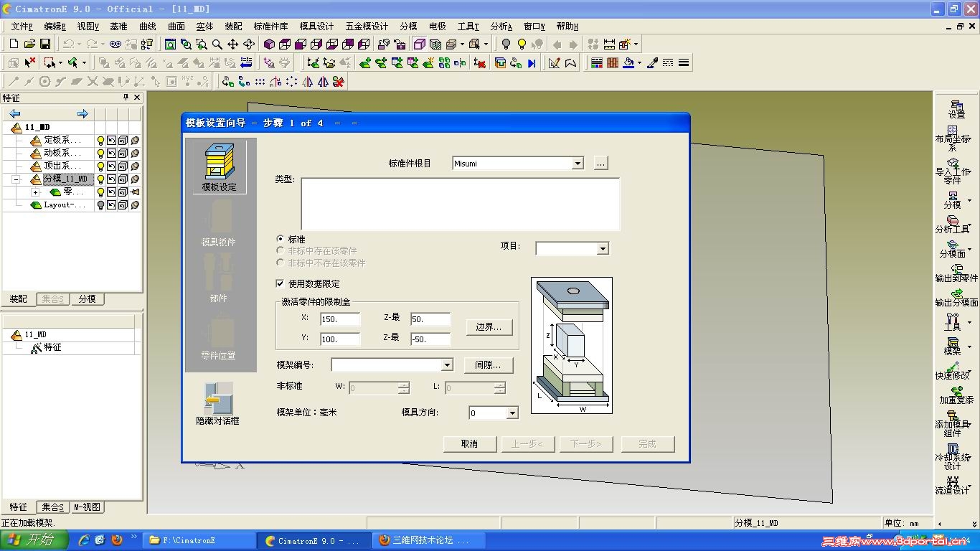Click the yellow light bulb show icon
Image resolution: width=980 pixels, height=551 pixels.
click(x=522, y=44)
